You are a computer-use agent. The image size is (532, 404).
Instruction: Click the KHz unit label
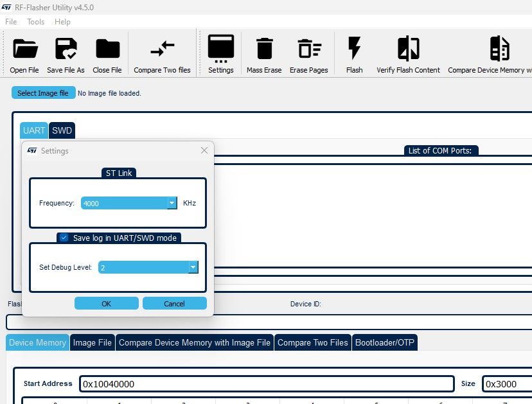(190, 203)
